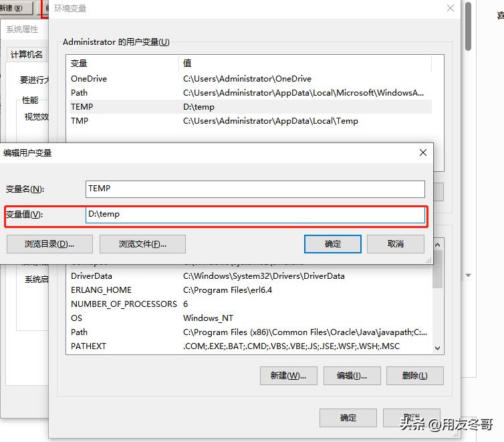Click the 值 column header in user variables
Image resolution: width=504 pixels, height=442 pixels.
tap(305, 64)
